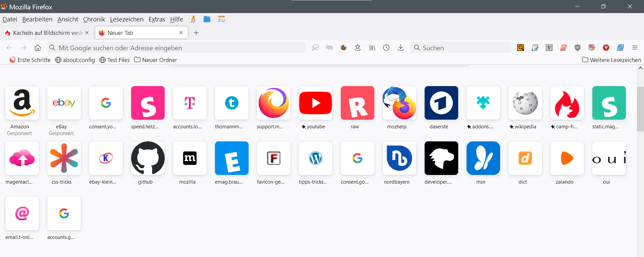Image resolution: width=644 pixels, height=257 pixels.
Task: Open the Downloads toolbar icon
Action: point(400,48)
